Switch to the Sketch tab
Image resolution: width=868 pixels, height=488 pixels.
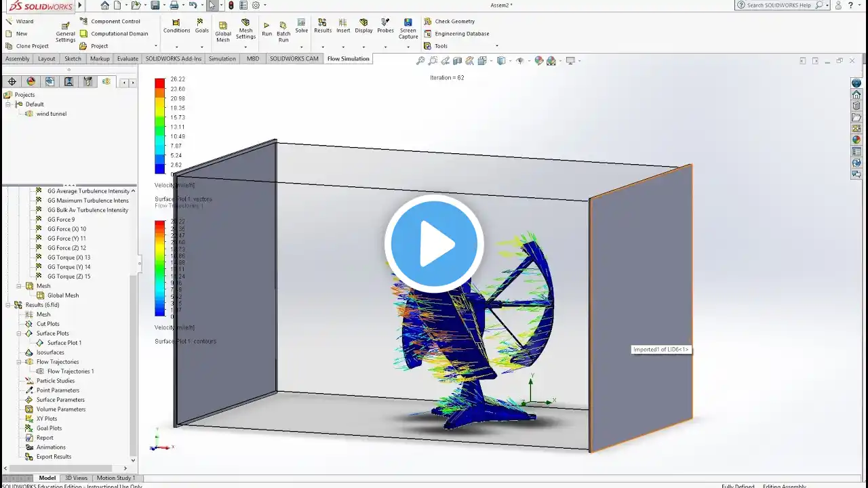(x=73, y=59)
